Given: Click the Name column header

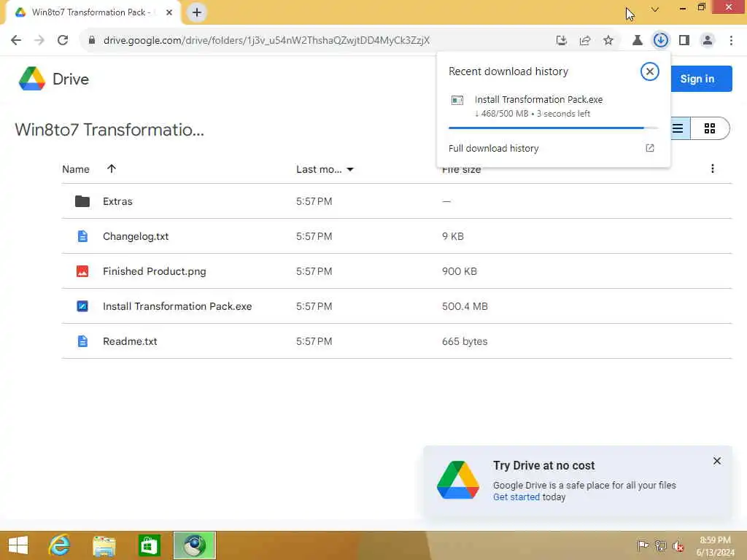Looking at the screenshot, I should (x=76, y=169).
